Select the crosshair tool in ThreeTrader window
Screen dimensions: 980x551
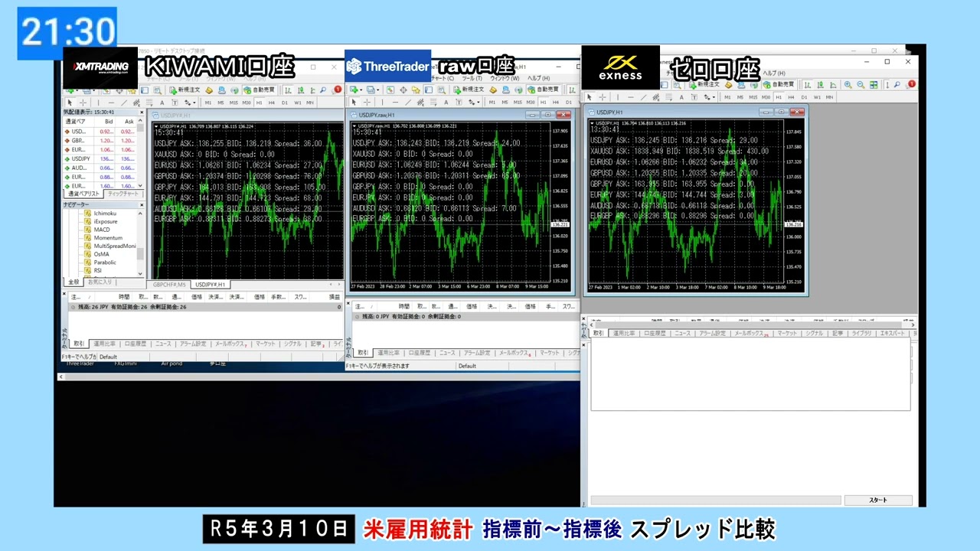367,102
